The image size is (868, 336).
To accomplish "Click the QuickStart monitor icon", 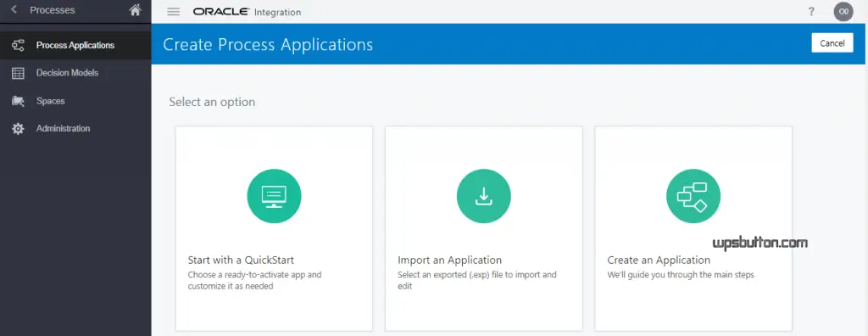I will pyautogui.click(x=274, y=196).
